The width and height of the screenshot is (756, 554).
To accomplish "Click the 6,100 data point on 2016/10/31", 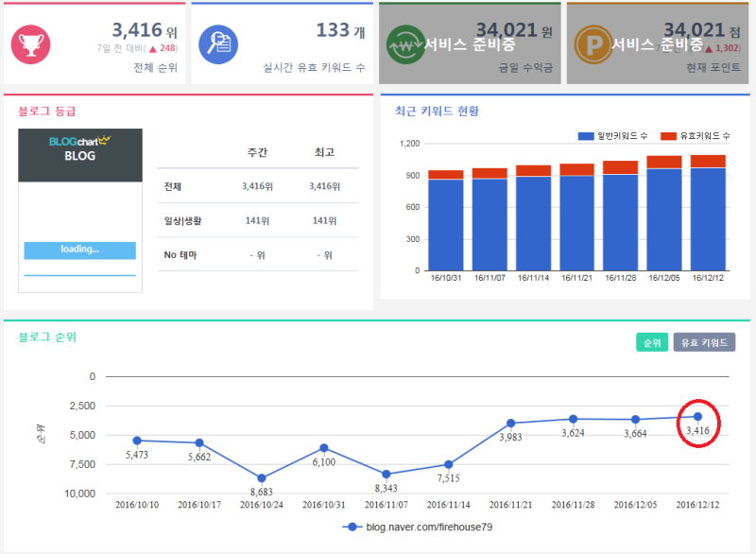I will 324,448.
